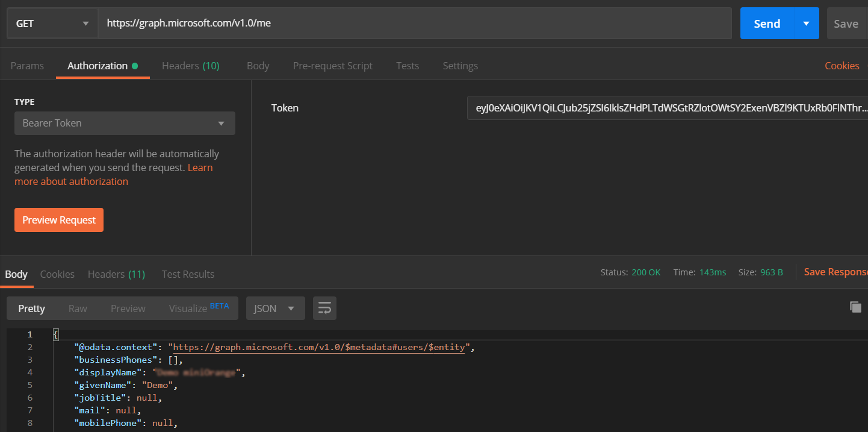
Task: Open the Headers (10) request tab
Action: [x=190, y=66]
